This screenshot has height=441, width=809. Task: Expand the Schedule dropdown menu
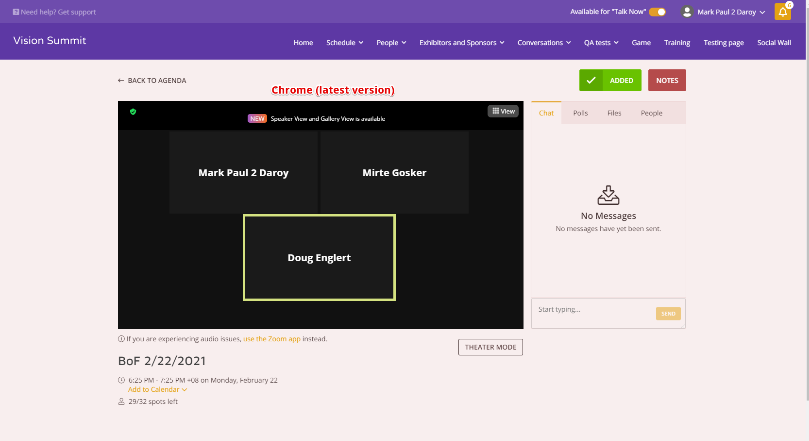(345, 42)
